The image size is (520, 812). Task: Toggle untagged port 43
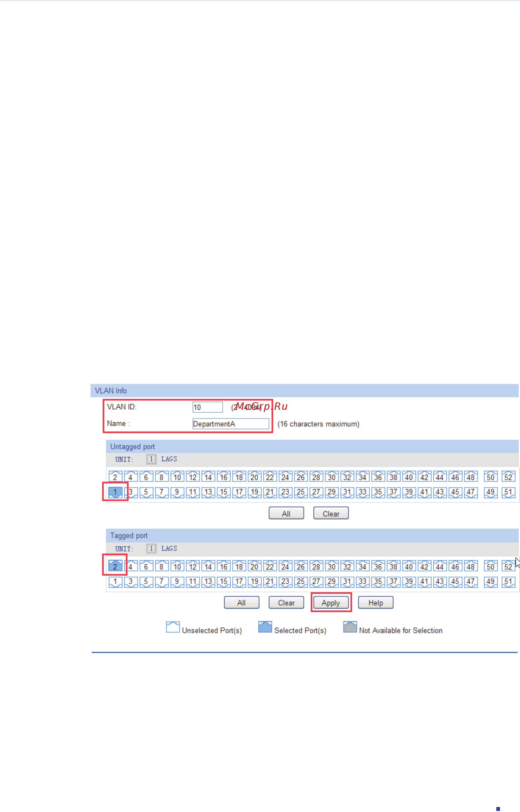pos(440,492)
